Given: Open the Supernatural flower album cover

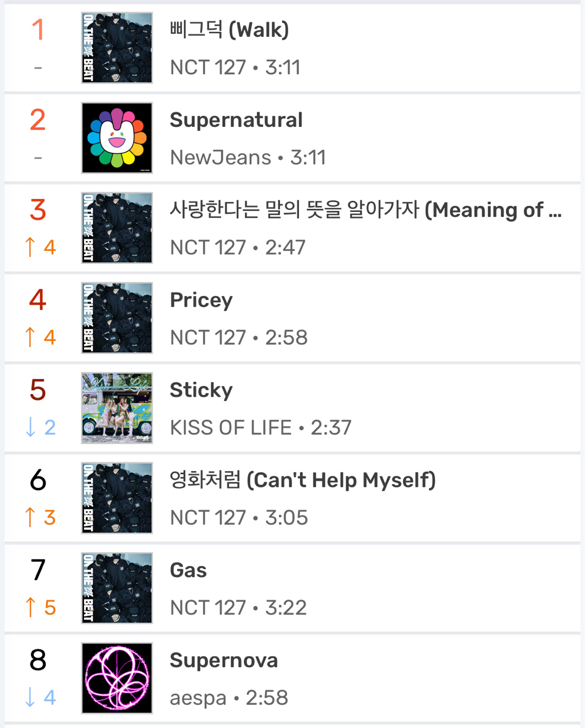Looking at the screenshot, I should coord(117,138).
